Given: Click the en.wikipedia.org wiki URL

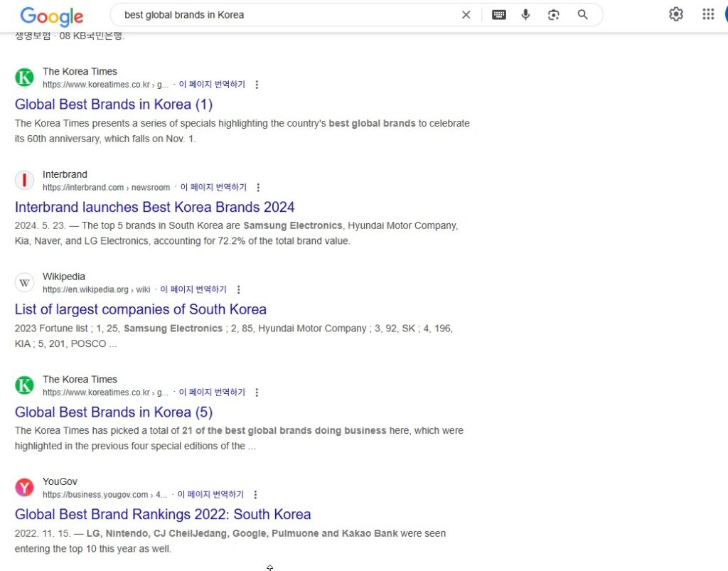Looking at the screenshot, I should click(x=97, y=289).
